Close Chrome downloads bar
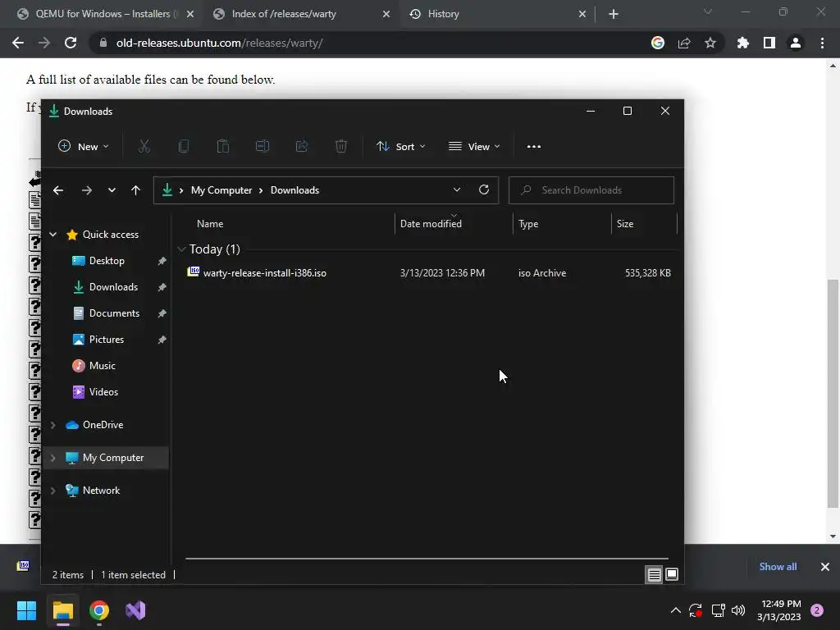The height and width of the screenshot is (630, 840). 825,567
